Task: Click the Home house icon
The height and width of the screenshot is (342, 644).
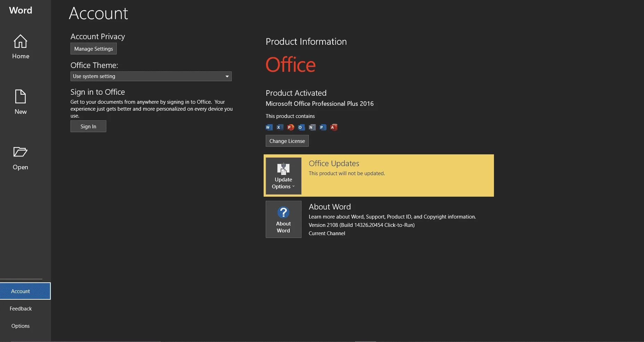Action: point(20,41)
